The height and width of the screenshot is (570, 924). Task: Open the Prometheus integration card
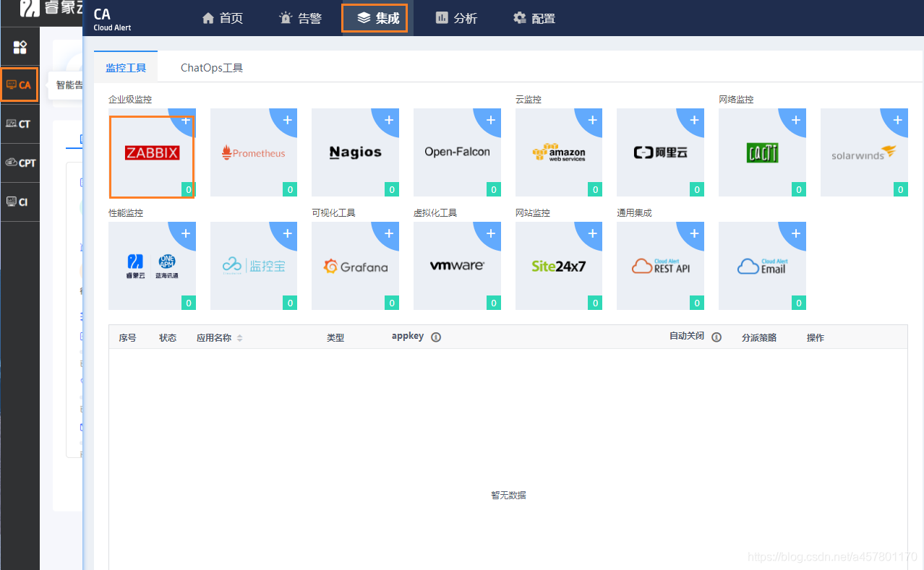point(254,152)
